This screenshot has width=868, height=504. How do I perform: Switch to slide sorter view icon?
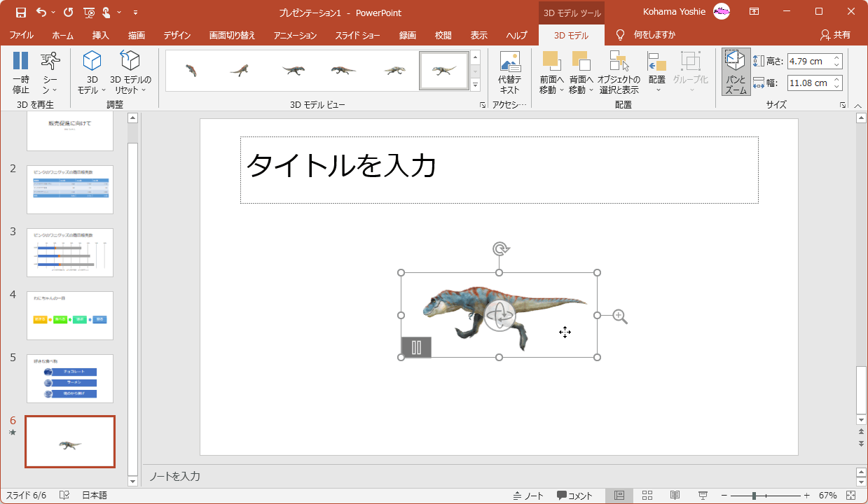pos(647,496)
